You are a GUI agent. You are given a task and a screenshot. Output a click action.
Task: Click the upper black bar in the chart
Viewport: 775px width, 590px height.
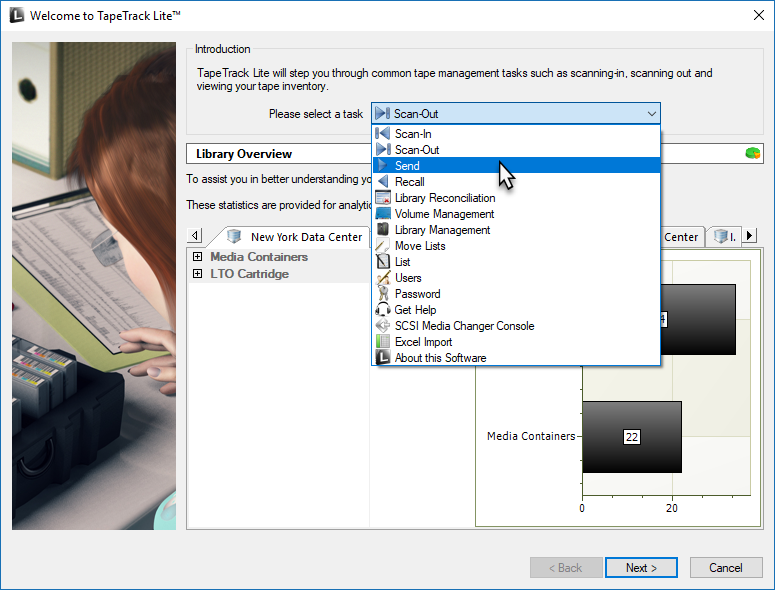[698, 319]
